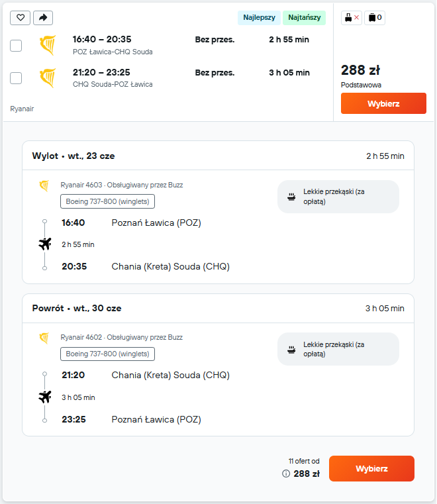This screenshot has height=504, width=437.
Task: Click the checked baggage count icon
Action: [x=375, y=17]
